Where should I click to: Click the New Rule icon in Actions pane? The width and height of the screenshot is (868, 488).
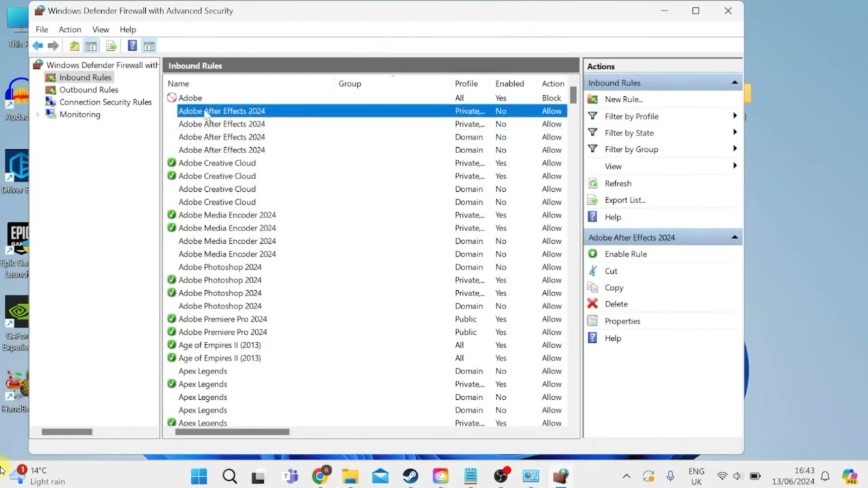click(593, 99)
